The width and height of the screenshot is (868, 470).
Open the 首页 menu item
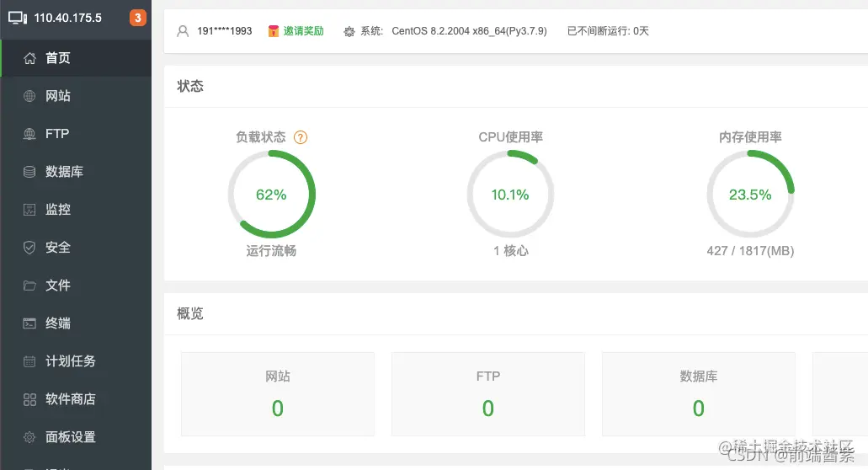point(76,58)
